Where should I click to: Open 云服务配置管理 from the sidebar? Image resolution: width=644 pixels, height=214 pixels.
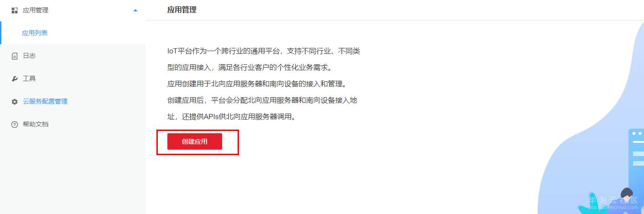click(73, 101)
